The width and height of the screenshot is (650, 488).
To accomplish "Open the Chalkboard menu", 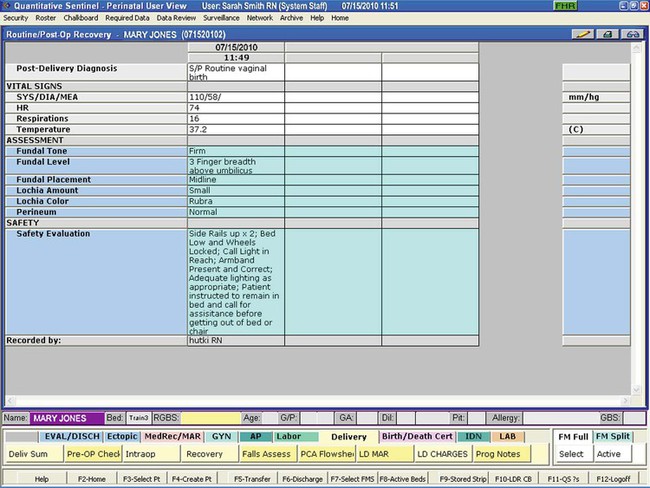I will (x=82, y=18).
